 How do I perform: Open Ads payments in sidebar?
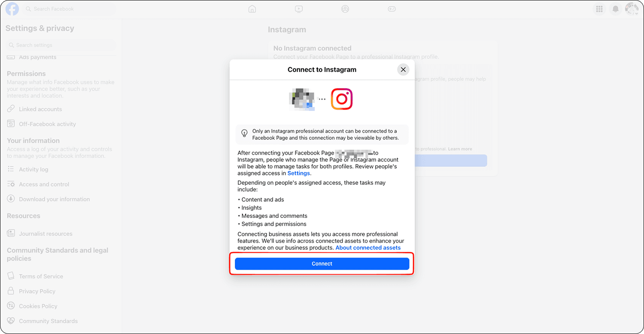[x=37, y=57]
